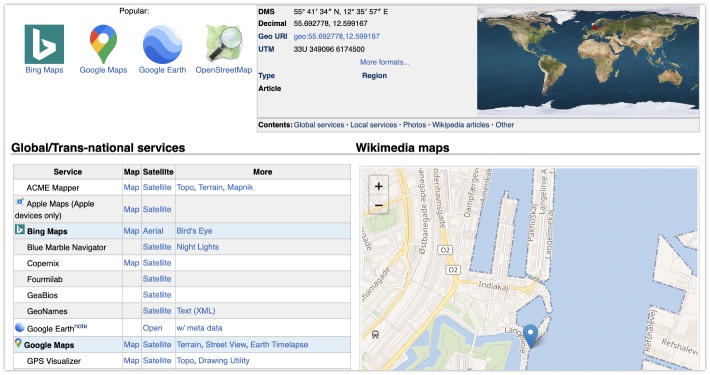
Task: Open ACME Mapper Satellite link
Action: [157, 187]
